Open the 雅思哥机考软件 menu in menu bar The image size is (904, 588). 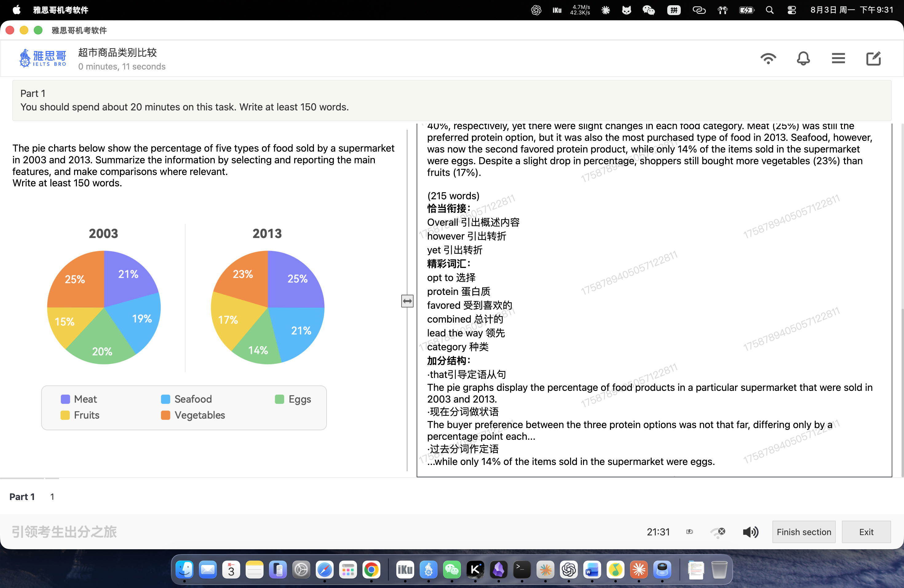pos(61,10)
